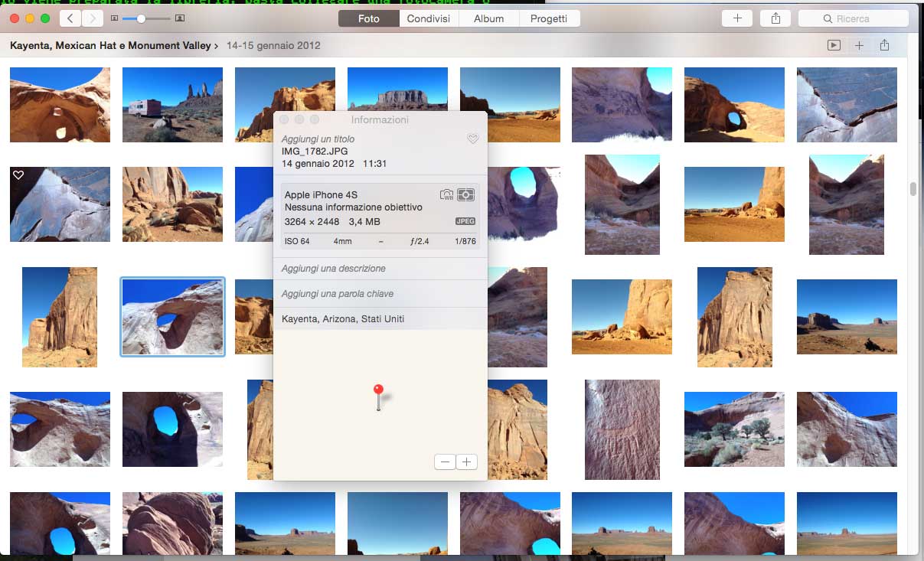Click the white balance camera icon
Viewport: 924px width, 561px height.
[447, 195]
